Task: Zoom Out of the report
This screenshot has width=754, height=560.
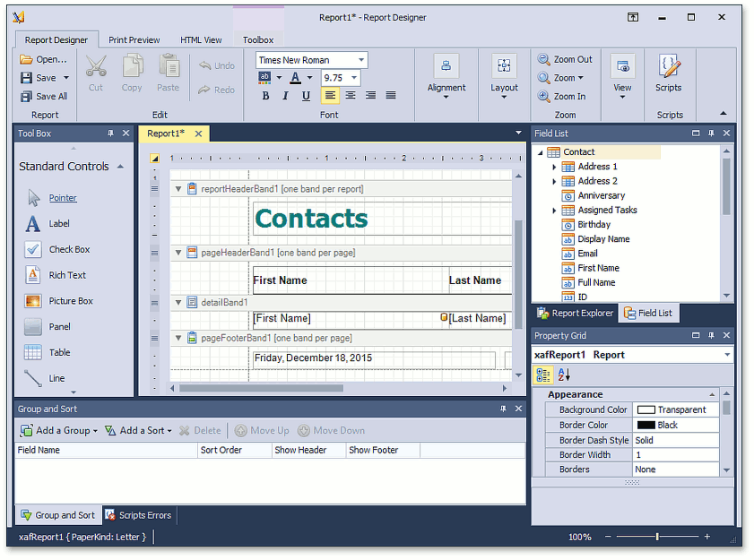Action: [x=565, y=60]
